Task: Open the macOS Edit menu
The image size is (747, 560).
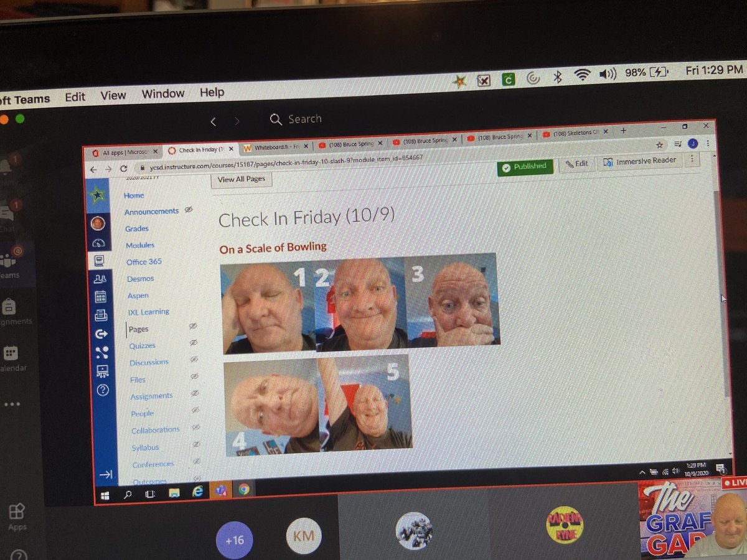Action: 75,96
